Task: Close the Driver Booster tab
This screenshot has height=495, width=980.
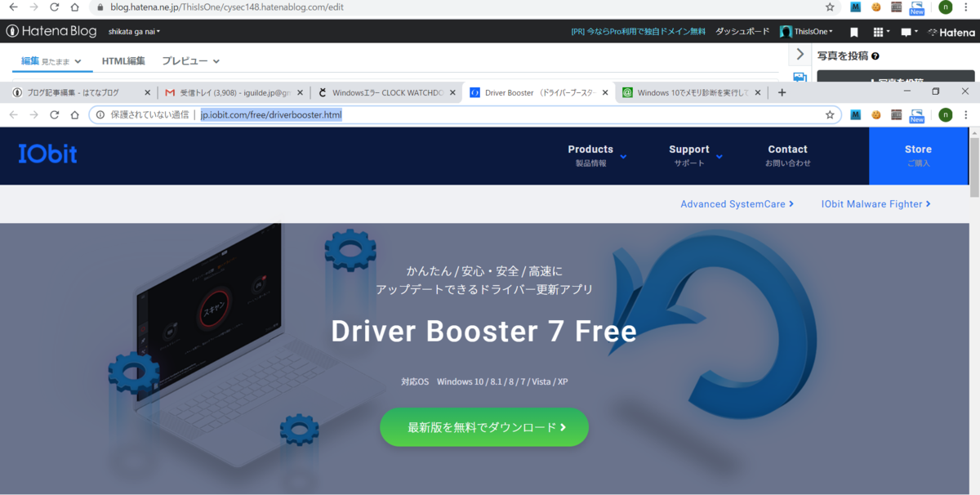Action: 605,93
